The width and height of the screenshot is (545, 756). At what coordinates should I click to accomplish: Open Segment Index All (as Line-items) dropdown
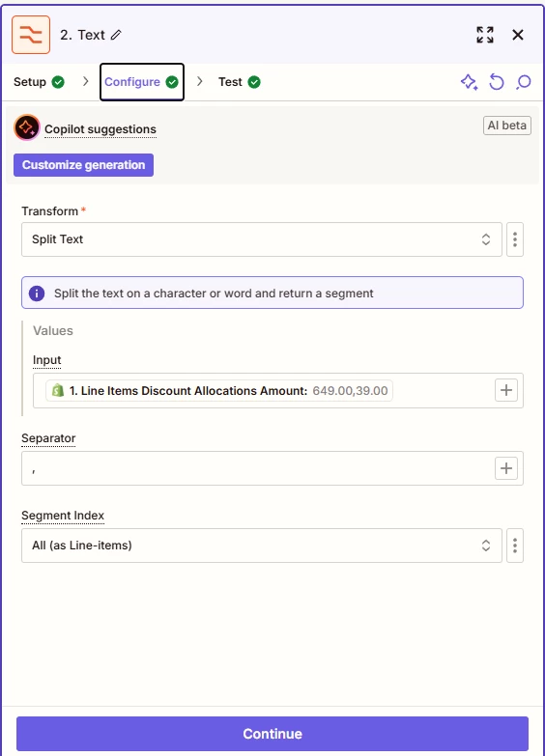coord(262,546)
